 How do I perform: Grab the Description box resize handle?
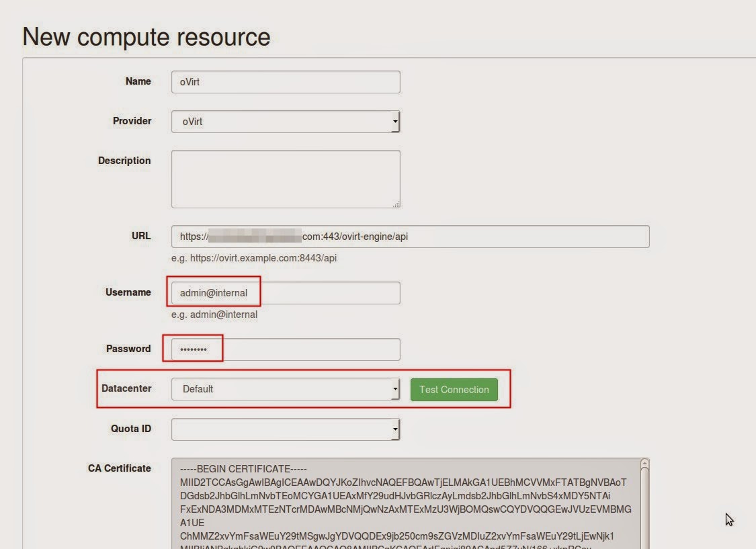[x=396, y=204]
